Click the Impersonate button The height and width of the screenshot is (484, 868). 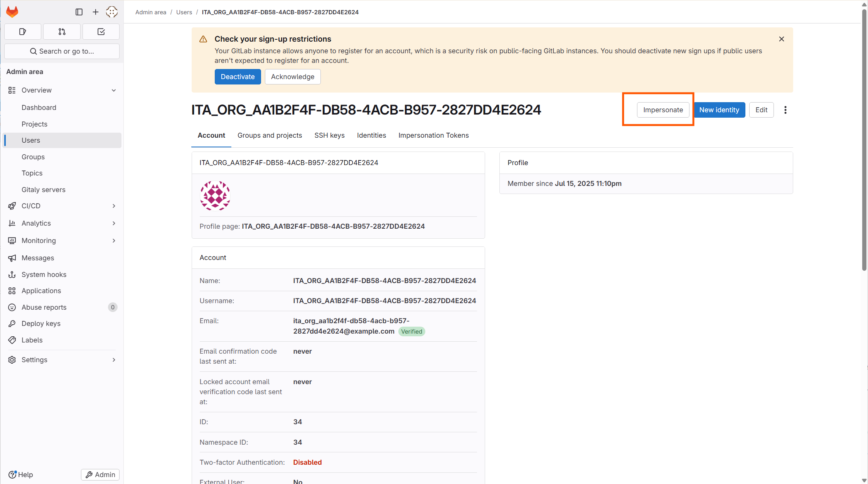[662, 110]
